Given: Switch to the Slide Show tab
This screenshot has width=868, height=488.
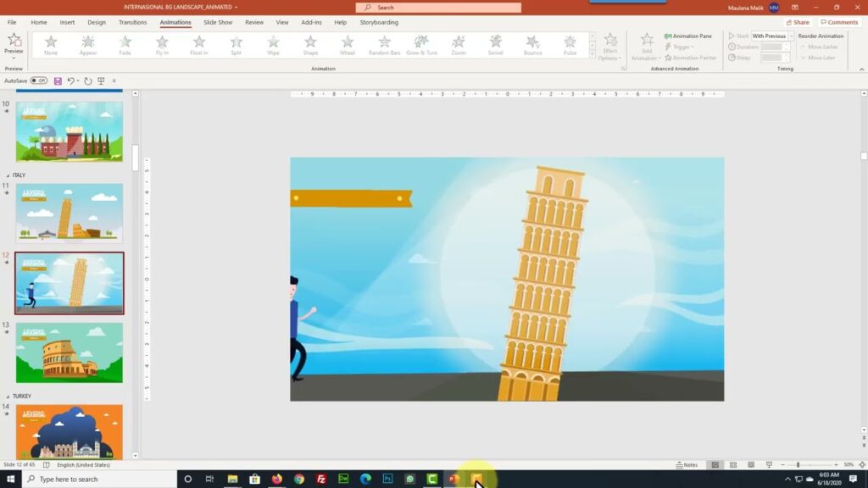Looking at the screenshot, I should (x=218, y=22).
